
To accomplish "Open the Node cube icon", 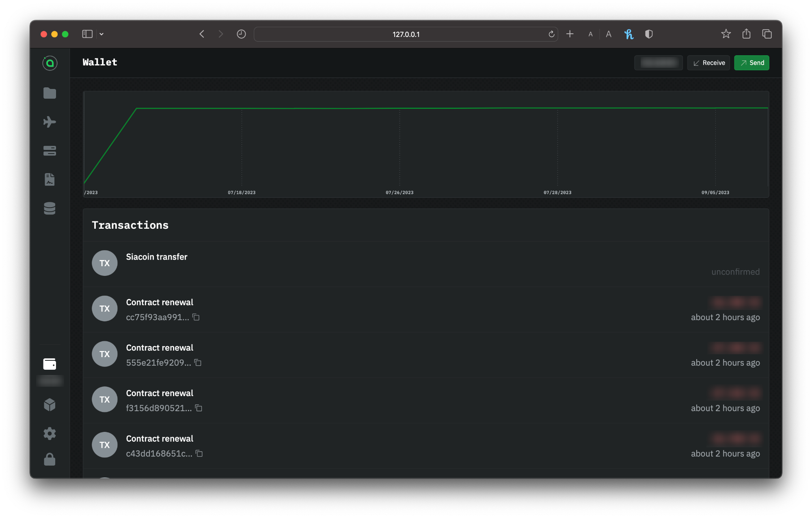I will [x=50, y=405].
